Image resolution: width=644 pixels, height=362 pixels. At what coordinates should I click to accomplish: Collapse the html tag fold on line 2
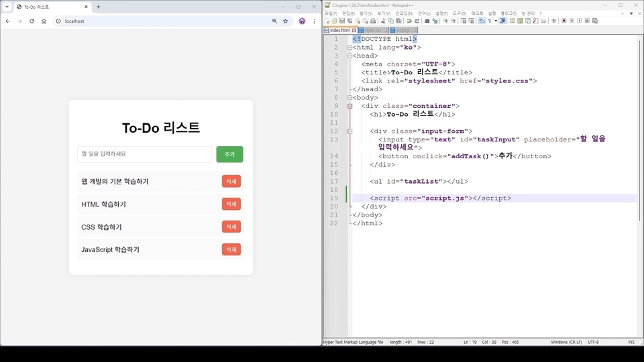coord(350,48)
